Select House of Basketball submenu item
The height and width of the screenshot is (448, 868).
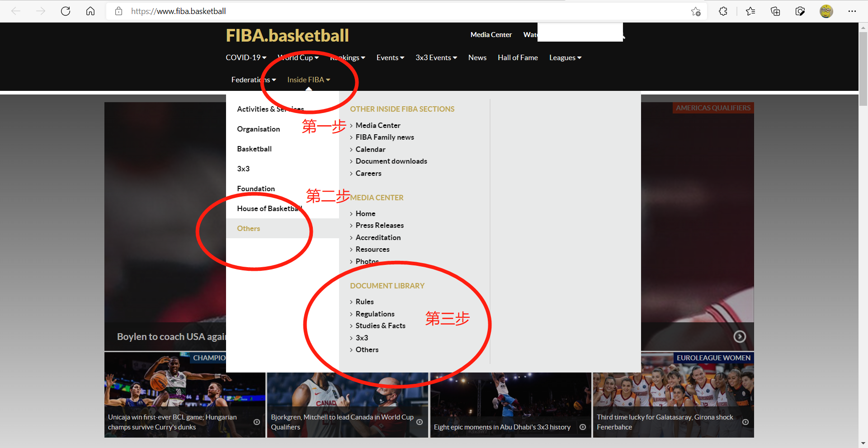click(x=283, y=208)
